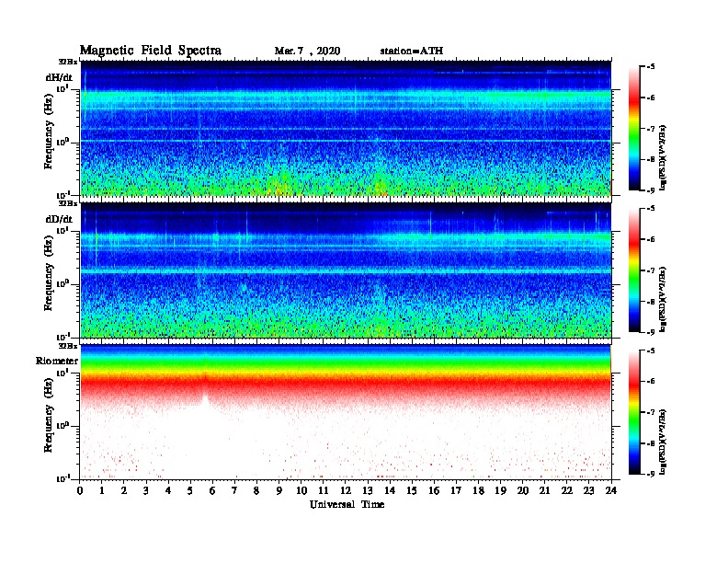Click the "Magnetic Field Spectra" title
This screenshot has height=563, width=728.
point(151,51)
